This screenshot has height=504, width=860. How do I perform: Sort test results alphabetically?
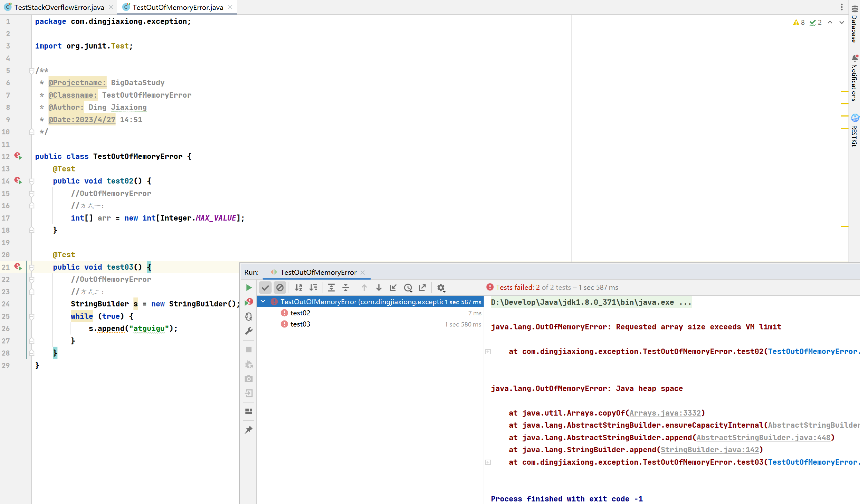pos(298,288)
